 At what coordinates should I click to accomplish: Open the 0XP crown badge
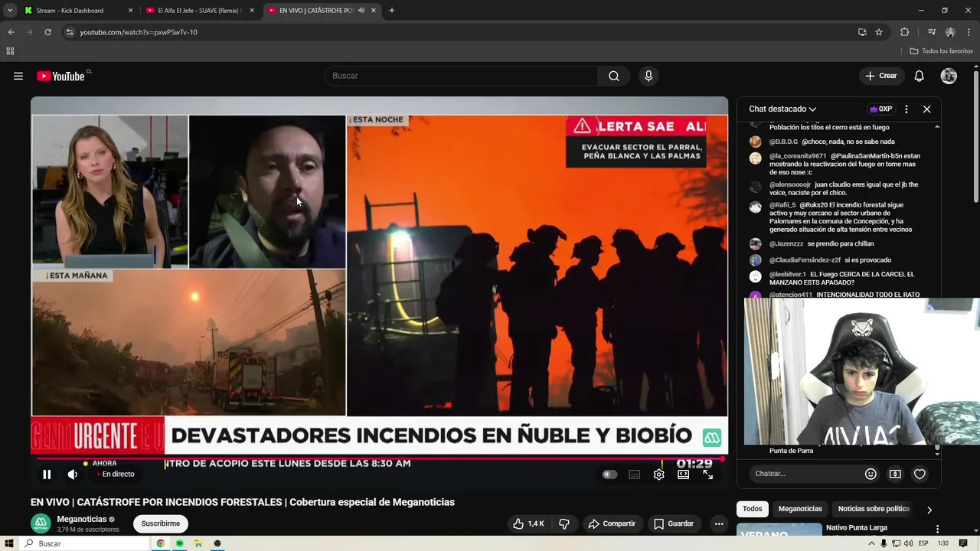point(881,109)
